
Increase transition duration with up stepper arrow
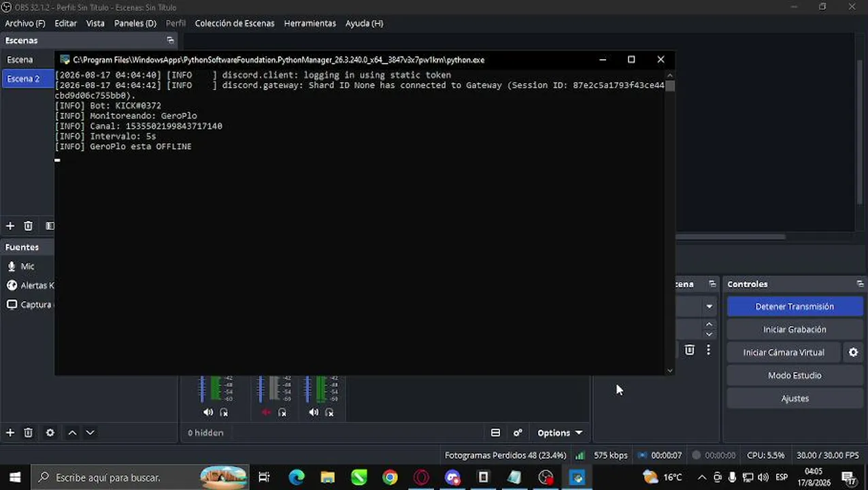point(709,325)
